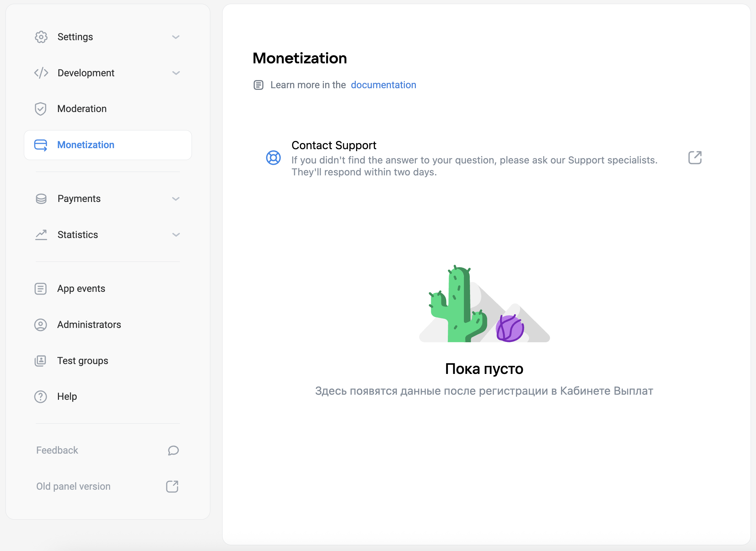Viewport: 756px width, 551px height.
Task: Click the Development label
Action: [x=86, y=73]
